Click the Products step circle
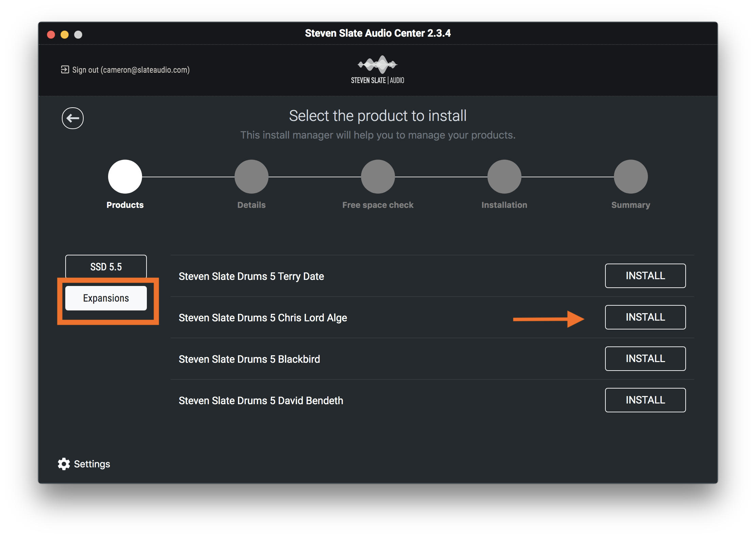The image size is (756, 538). pyautogui.click(x=125, y=177)
